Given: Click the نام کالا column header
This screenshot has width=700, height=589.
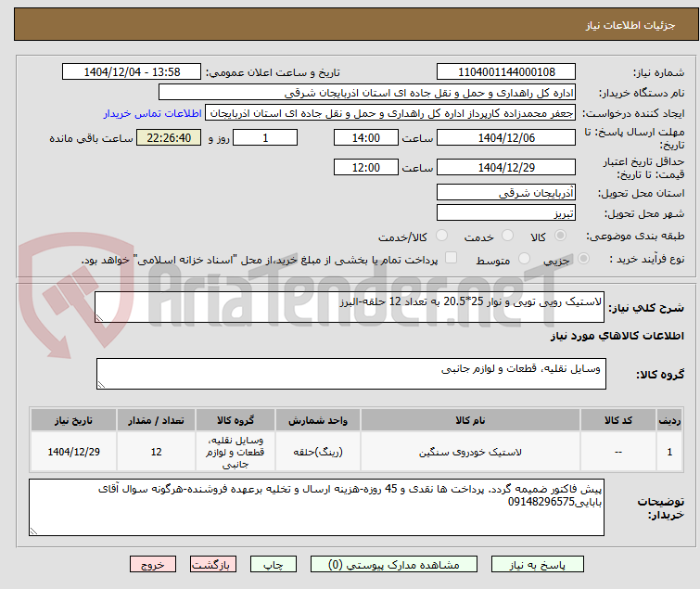Looking at the screenshot, I should 471,420.
